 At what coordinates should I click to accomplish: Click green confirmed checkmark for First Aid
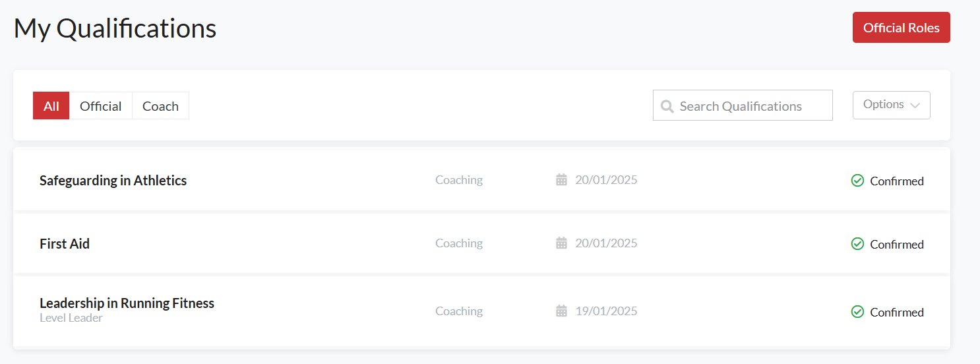click(857, 244)
